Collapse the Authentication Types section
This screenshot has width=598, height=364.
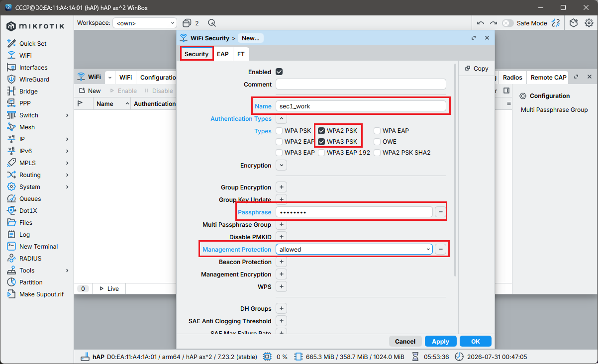tap(281, 119)
